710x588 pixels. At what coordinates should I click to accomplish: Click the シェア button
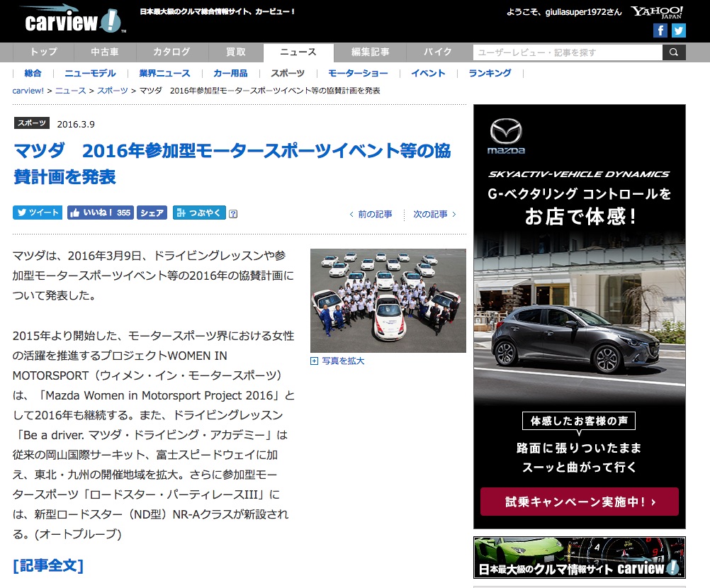[152, 213]
